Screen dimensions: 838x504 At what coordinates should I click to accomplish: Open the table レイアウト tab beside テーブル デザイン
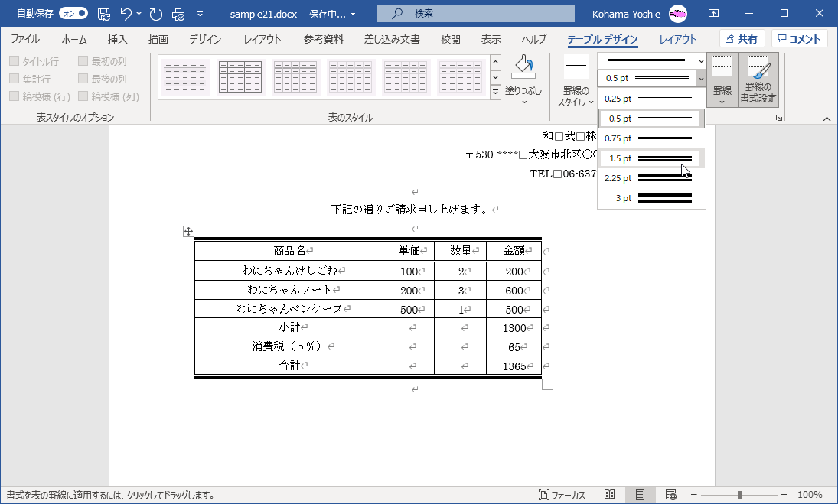(677, 39)
